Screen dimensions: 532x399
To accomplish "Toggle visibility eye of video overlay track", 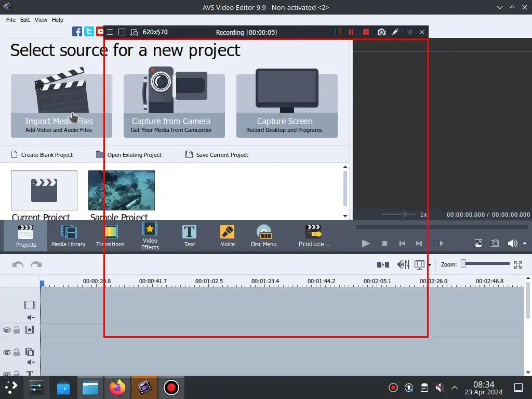I will coord(7,353).
